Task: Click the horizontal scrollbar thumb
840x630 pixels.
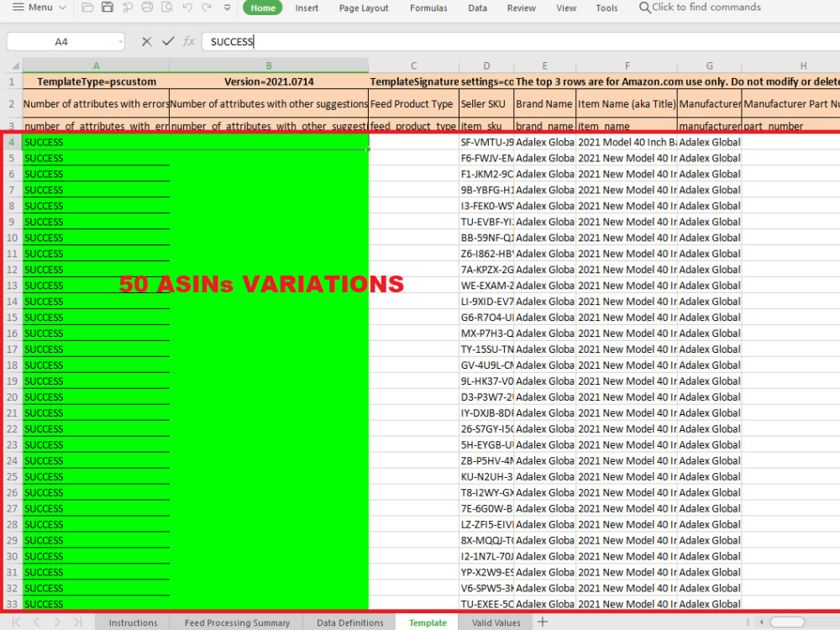Action: [788, 622]
